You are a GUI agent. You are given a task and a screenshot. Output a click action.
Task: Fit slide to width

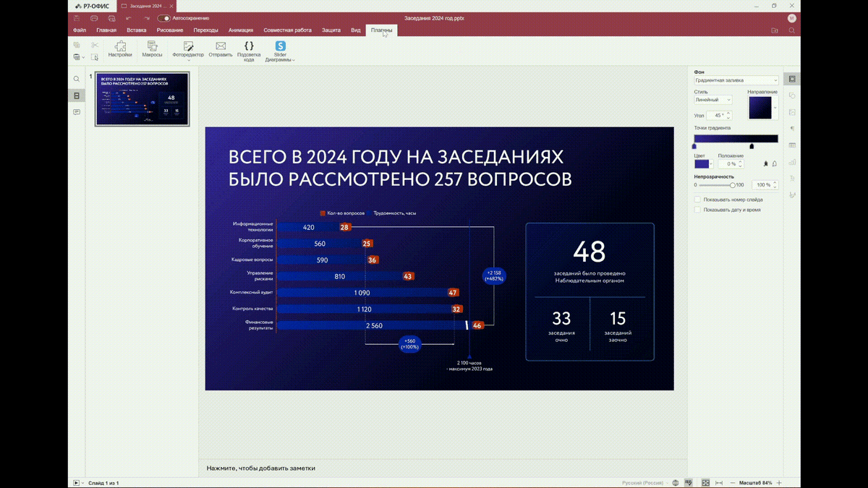[719, 483]
